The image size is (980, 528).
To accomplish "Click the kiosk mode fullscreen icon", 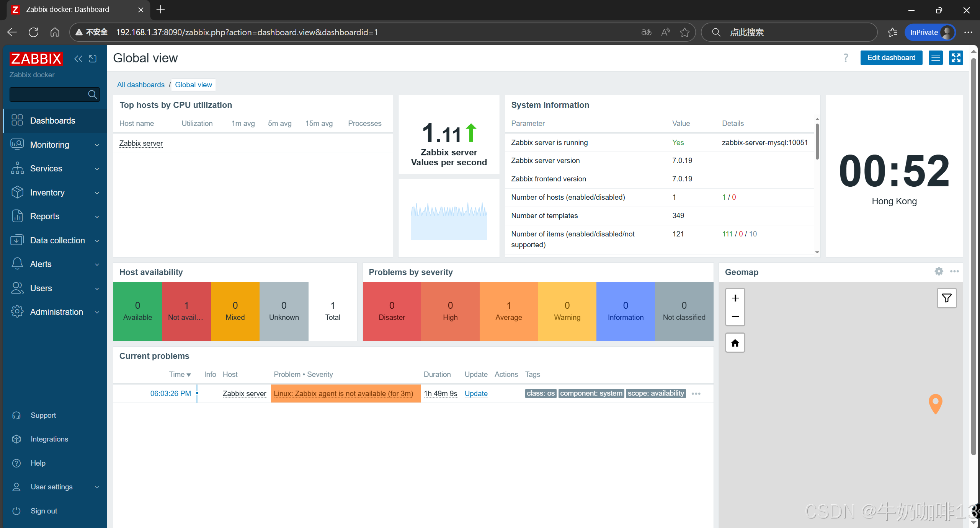I will point(955,58).
